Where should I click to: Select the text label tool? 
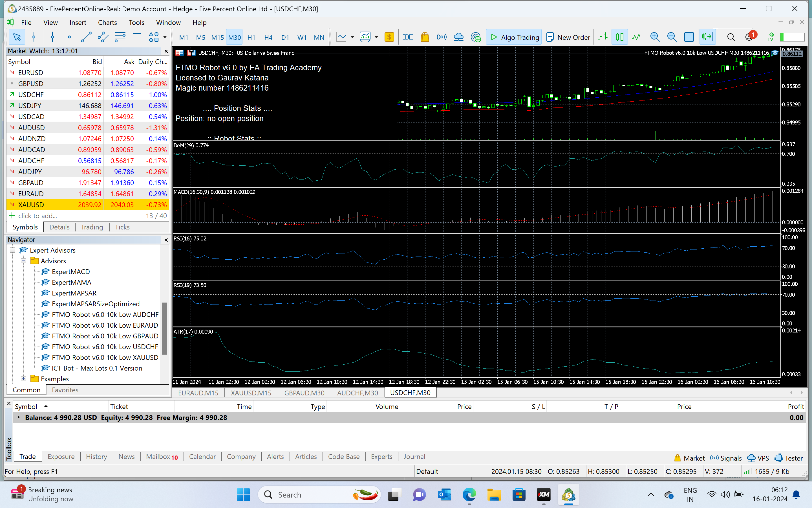pos(137,37)
